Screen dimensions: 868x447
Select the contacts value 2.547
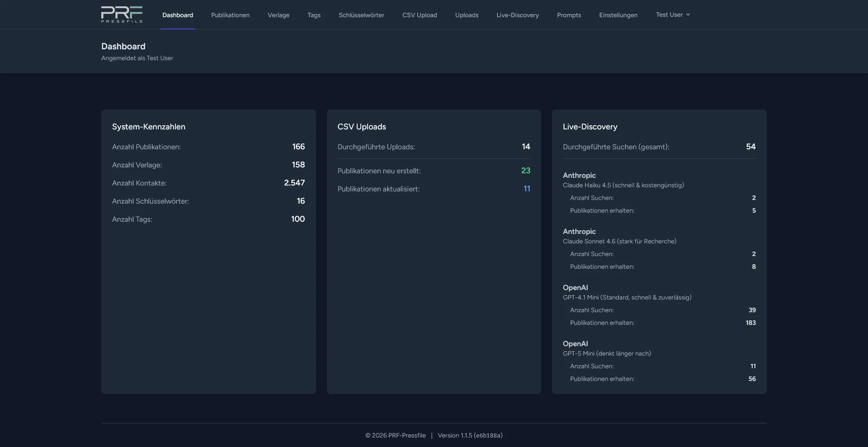(294, 183)
